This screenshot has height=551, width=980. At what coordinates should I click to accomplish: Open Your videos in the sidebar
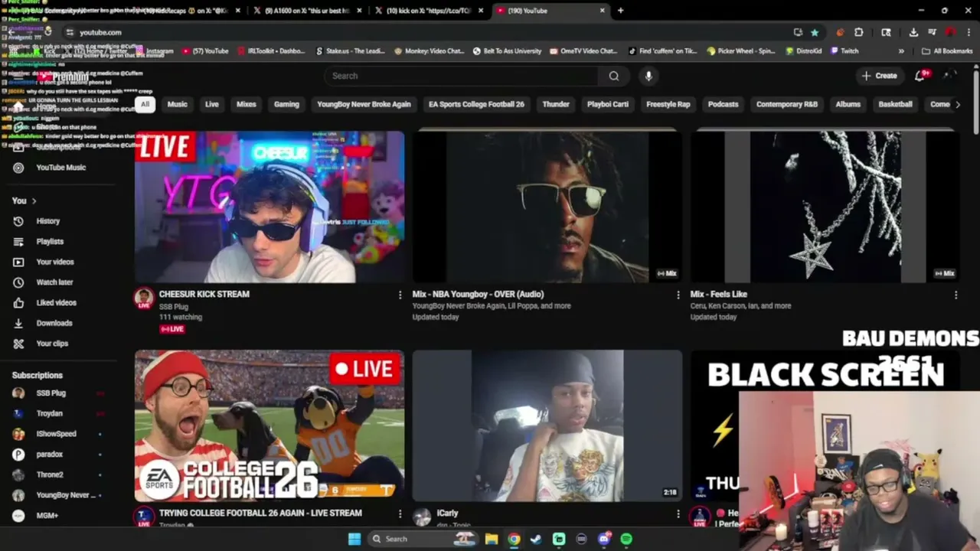point(55,262)
